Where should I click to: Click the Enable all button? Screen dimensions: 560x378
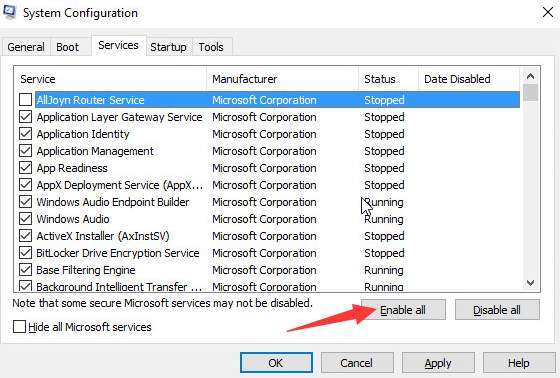[x=403, y=310]
